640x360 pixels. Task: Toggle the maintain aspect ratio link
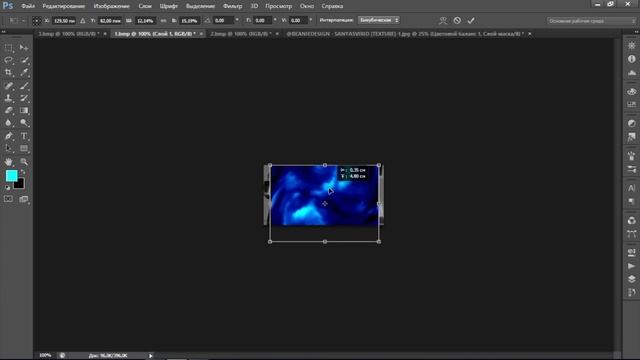[164, 20]
